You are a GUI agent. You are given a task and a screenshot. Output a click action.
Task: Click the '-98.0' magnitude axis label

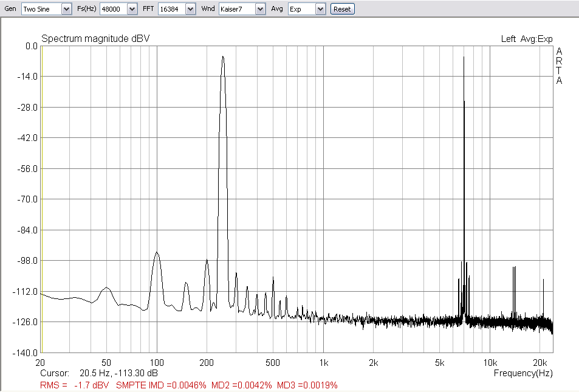click(28, 261)
